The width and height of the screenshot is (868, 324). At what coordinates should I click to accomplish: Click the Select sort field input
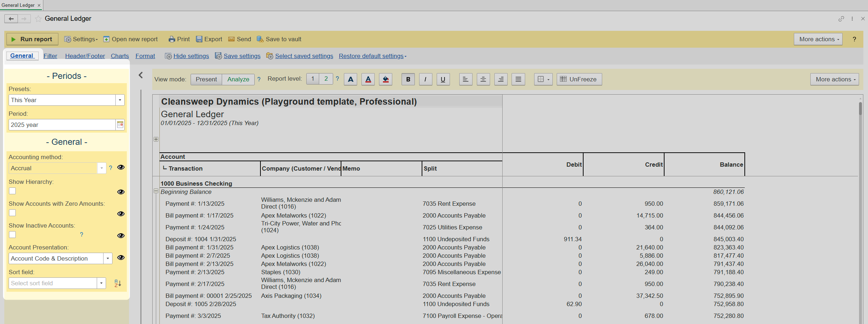(x=53, y=283)
